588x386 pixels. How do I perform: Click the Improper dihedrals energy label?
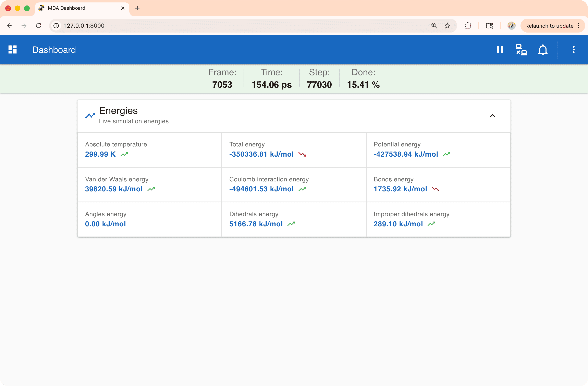(411, 214)
